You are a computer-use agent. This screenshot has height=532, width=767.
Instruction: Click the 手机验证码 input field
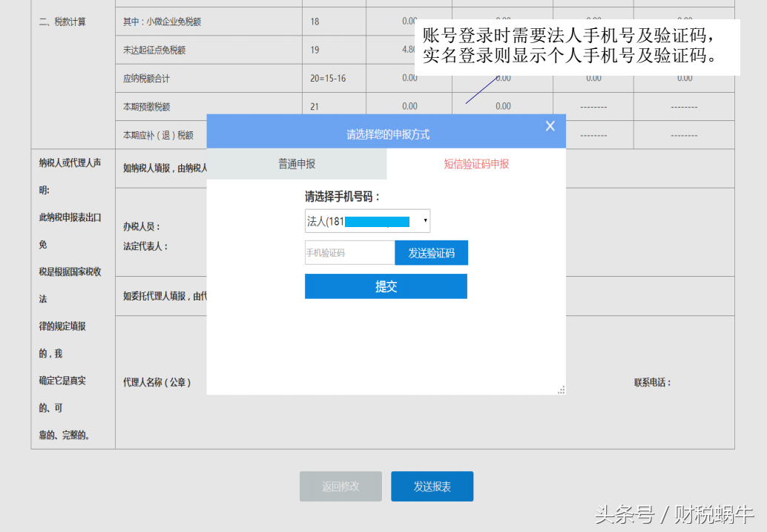click(349, 252)
